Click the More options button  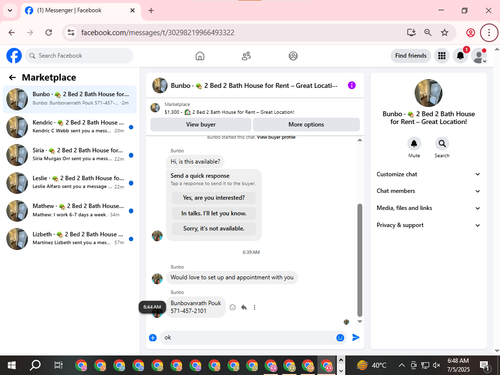point(306,124)
